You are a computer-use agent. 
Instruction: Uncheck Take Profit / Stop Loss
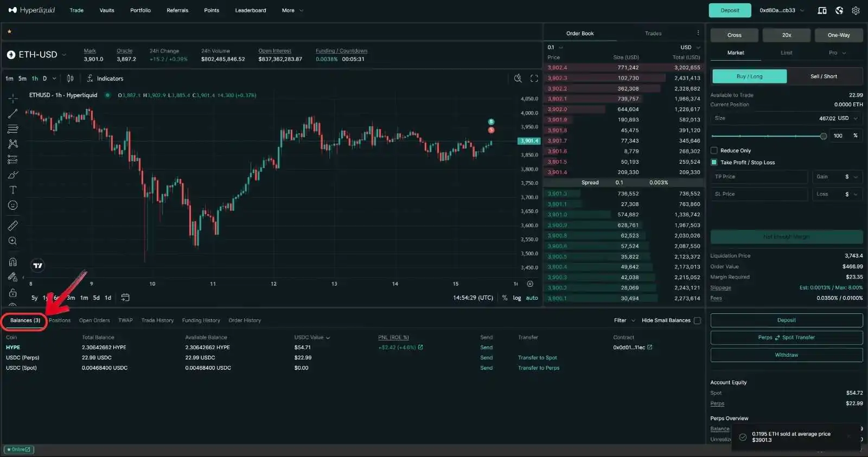tap(714, 162)
